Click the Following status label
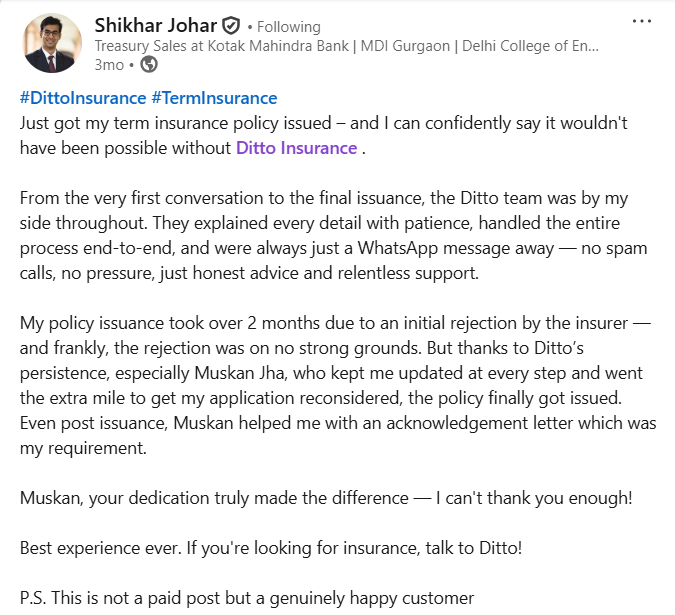The height and width of the screenshot is (615, 675). pos(289,27)
